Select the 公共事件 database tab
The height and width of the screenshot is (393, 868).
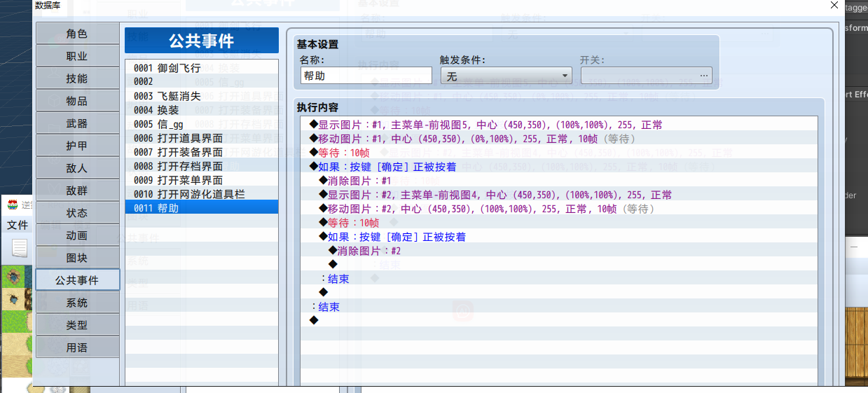[x=77, y=280]
